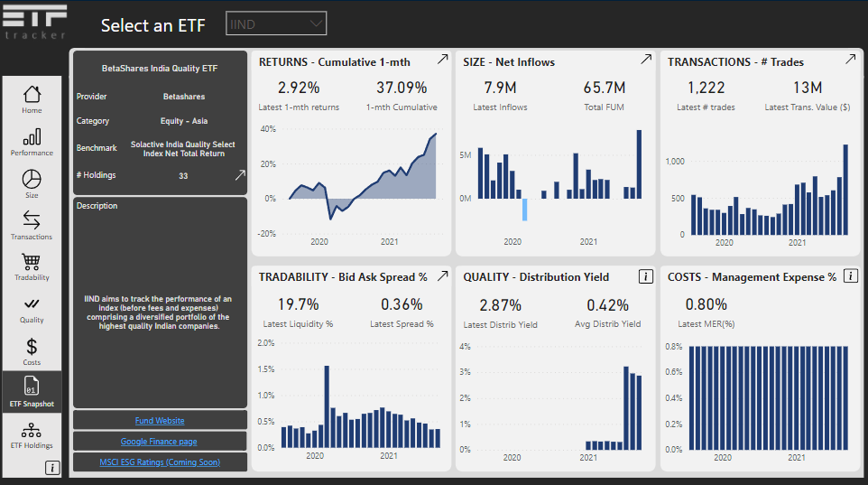Click the Betashares provider value
This screenshot has height=485, width=868.
pos(184,97)
